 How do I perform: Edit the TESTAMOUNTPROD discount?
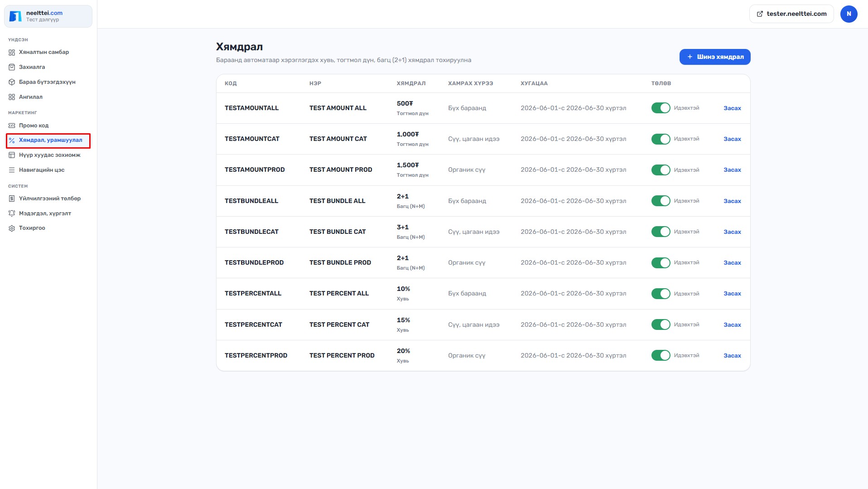coord(732,170)
